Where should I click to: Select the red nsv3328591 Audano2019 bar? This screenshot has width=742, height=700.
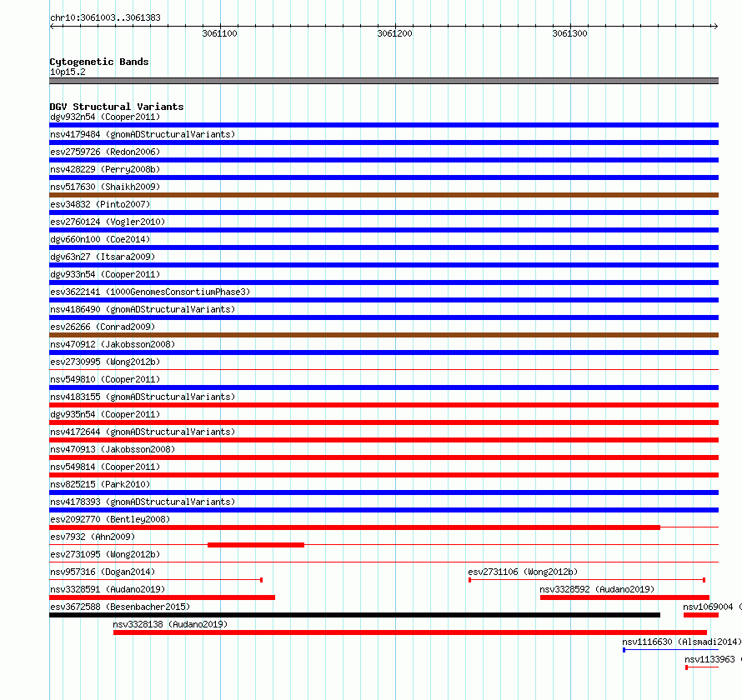click(162, 597)
